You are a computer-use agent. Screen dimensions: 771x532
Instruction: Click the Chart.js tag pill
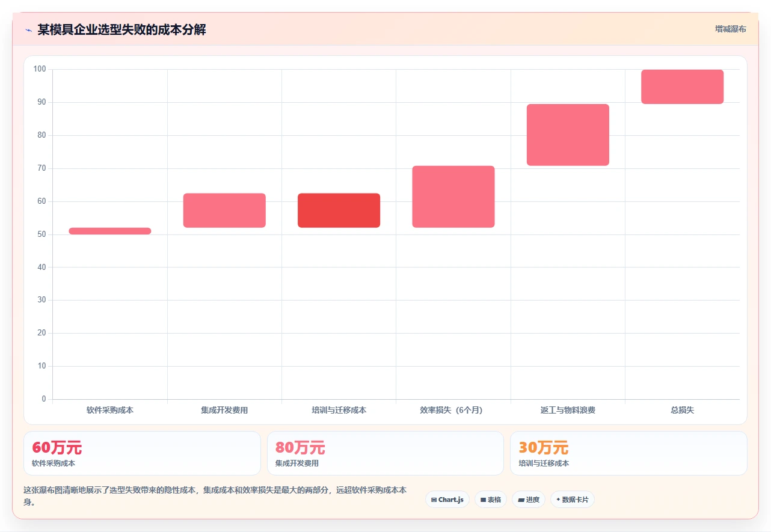447,500
